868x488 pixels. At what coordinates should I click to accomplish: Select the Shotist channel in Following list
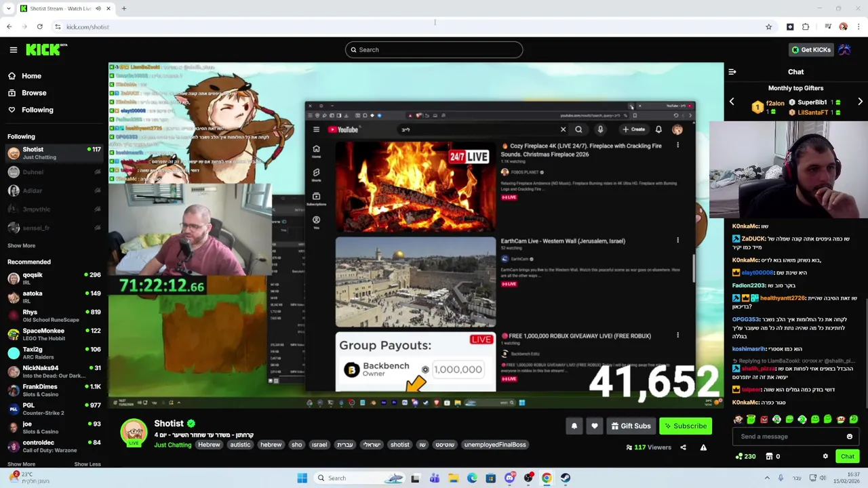(x=54, y=153)
